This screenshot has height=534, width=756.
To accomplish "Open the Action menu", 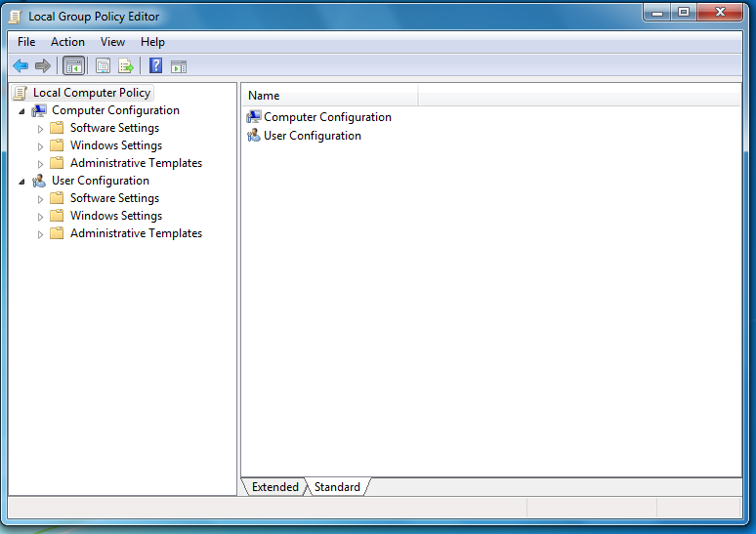I will pos(68,42).
